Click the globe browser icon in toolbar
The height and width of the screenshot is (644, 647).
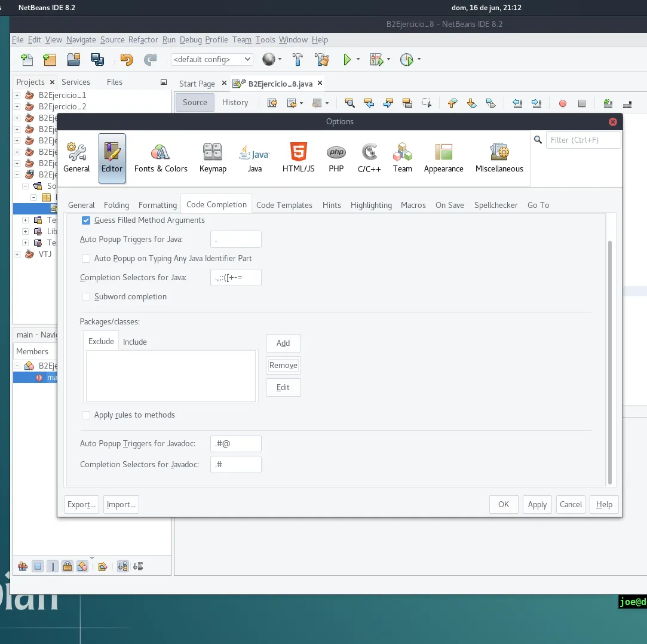tap(269, 59)
